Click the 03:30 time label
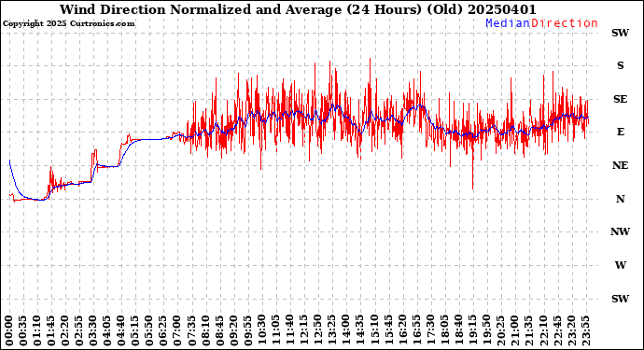Image resolution: width=644 pixels, height=350 pixels. point(93,330)
